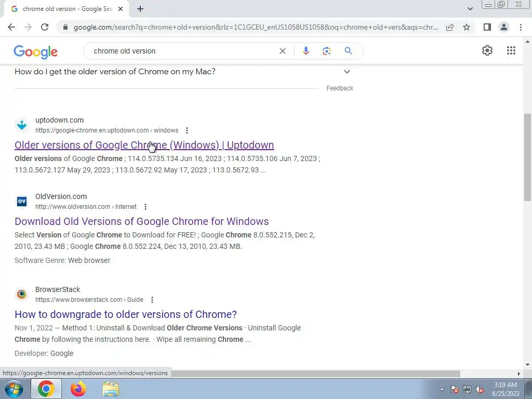The width and height of the screenshot is (532, 399).
Task: Open more options for uptodown.com result
Action: tap(187, 130)
